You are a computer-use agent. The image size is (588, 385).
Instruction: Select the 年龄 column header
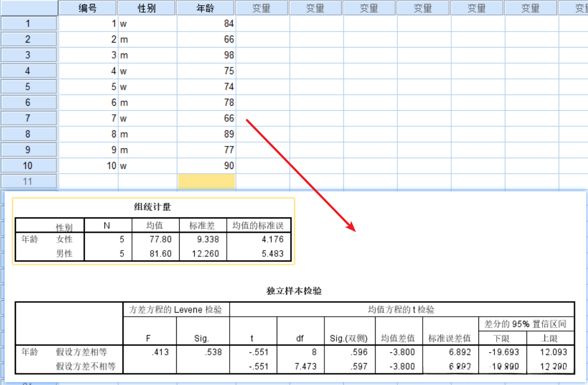click(x=206, y=8)
